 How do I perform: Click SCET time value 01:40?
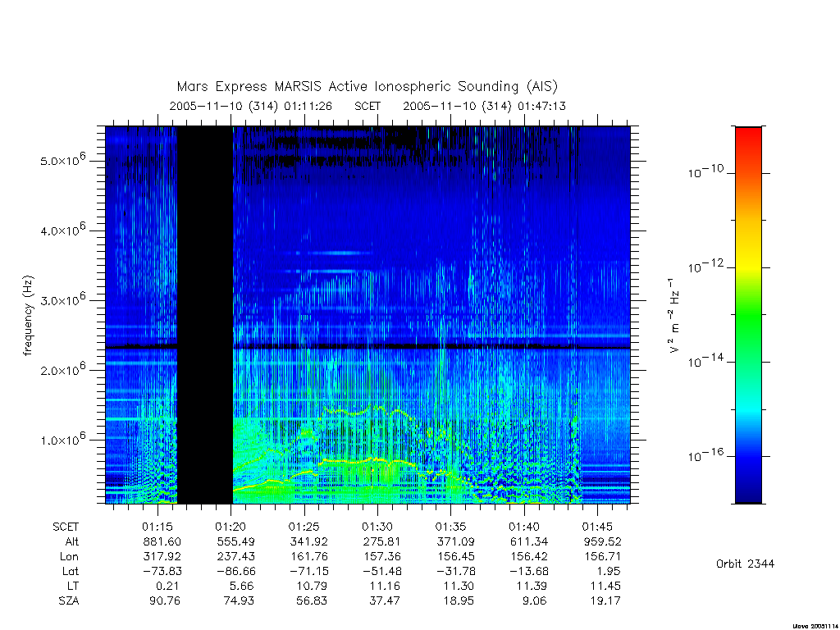tap(524, 527)
